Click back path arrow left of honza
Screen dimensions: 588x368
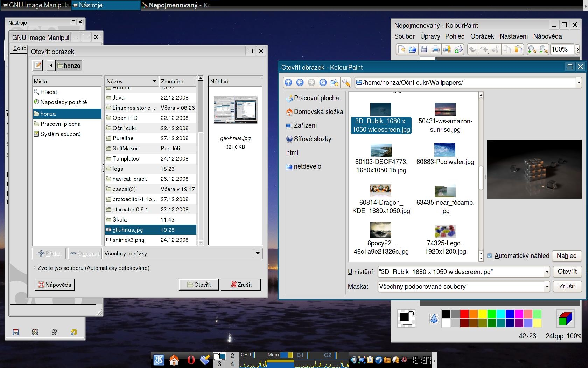(51, 66)
